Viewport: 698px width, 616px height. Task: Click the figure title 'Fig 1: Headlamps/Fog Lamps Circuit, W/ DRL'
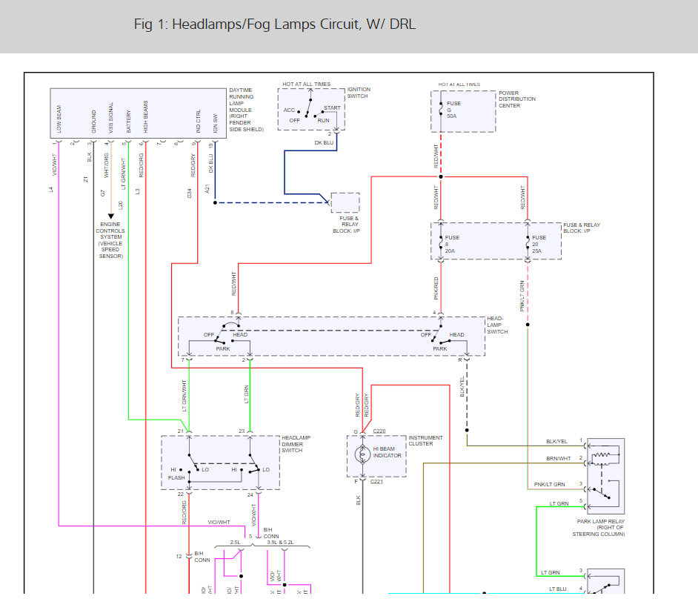tap(275, 24)
